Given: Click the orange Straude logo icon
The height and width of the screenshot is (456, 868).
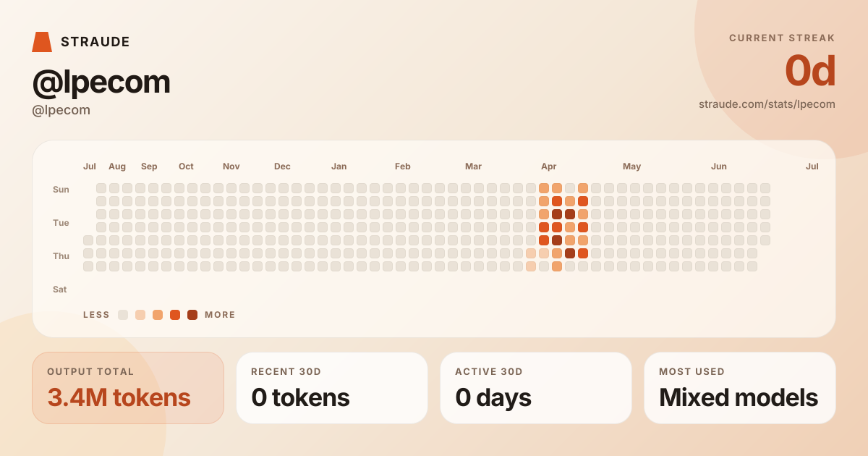Looking at the screenshot, I should coord(42,42).
